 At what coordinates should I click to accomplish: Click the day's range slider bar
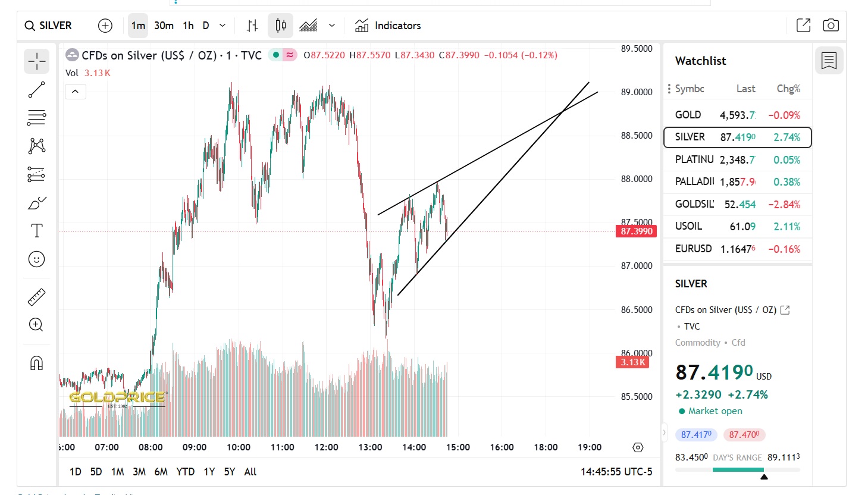coord(738,470)
